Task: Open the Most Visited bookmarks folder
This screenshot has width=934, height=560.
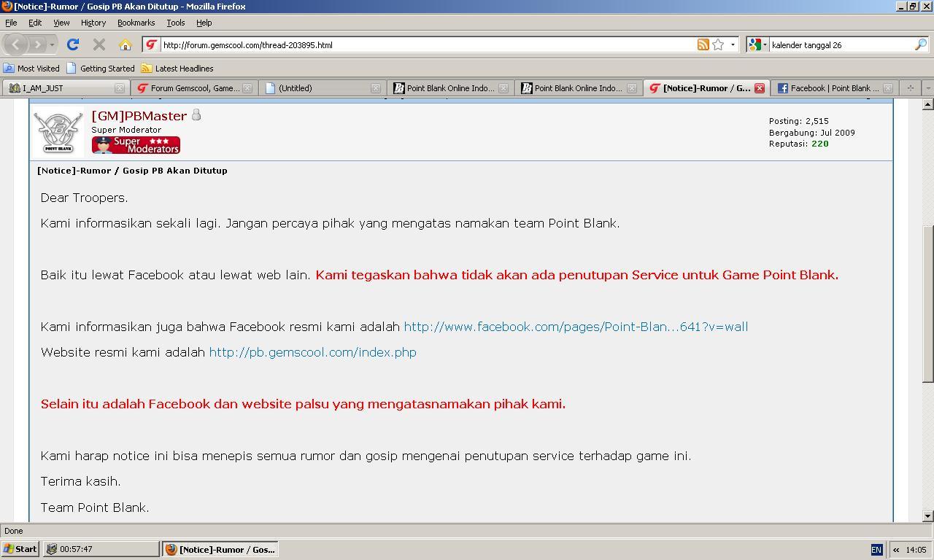Action: pyautogui.click(x=31, y=68)
